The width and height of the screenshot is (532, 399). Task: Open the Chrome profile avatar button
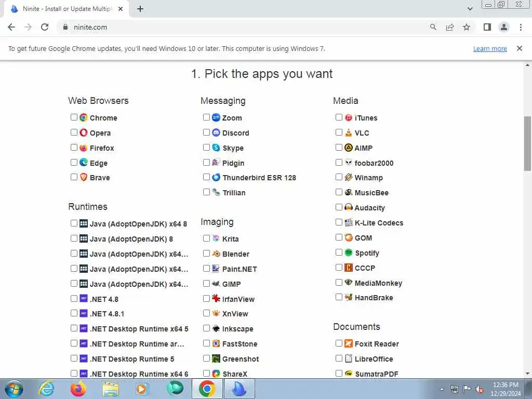click(504, 27)
